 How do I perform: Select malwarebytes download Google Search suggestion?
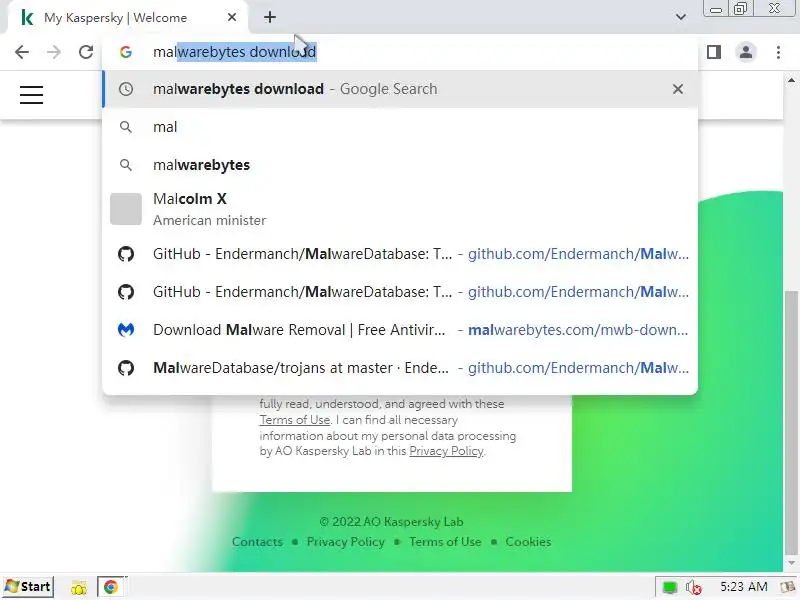point(400,89)
